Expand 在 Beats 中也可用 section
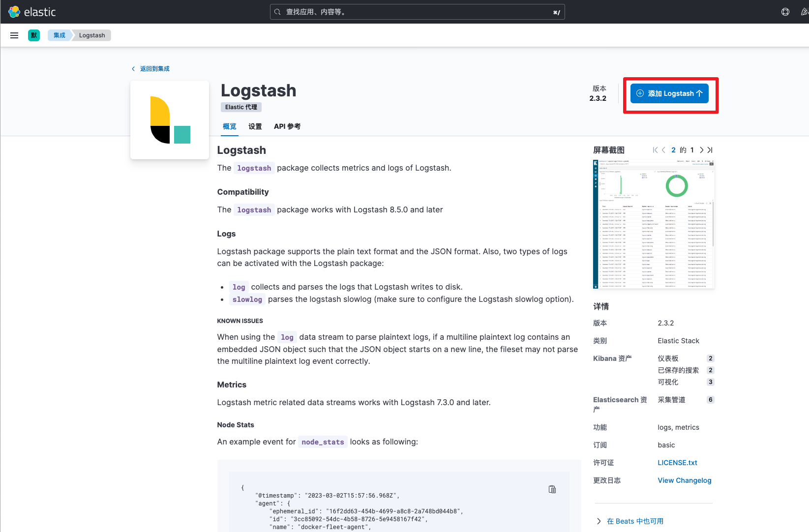 pyautogui.click(x=630, y=521)
